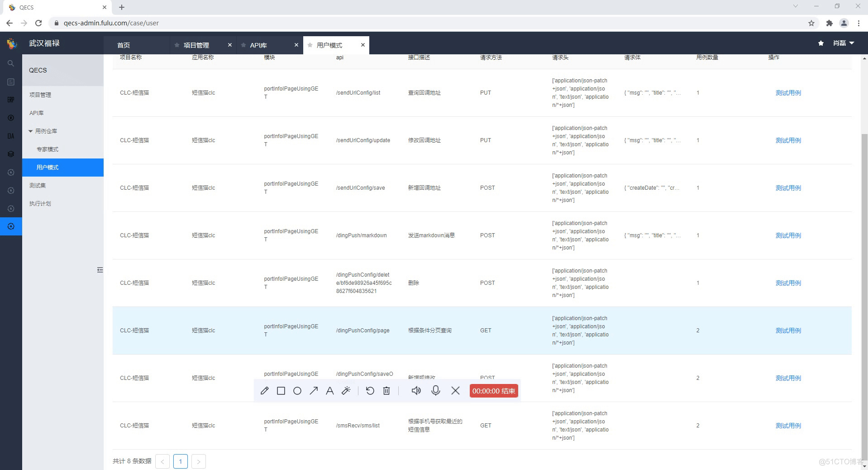Click the 发送markdown消息 description cell
The width and height of the screenshot is (868, 470).
(431, 235)
